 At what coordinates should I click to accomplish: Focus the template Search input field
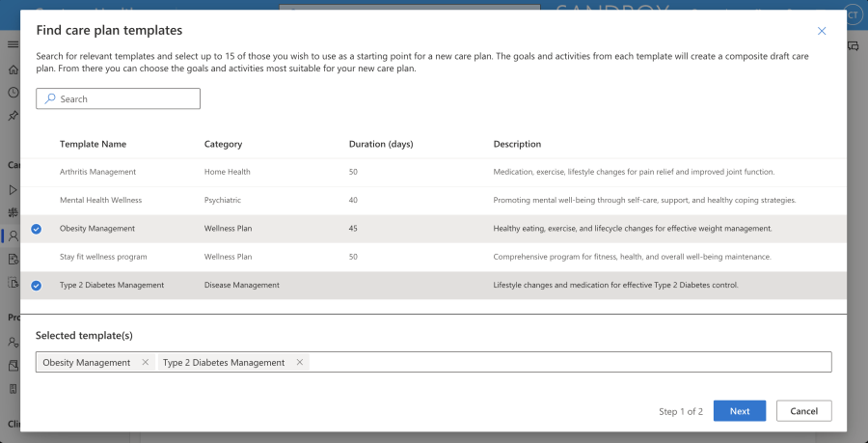126,99
